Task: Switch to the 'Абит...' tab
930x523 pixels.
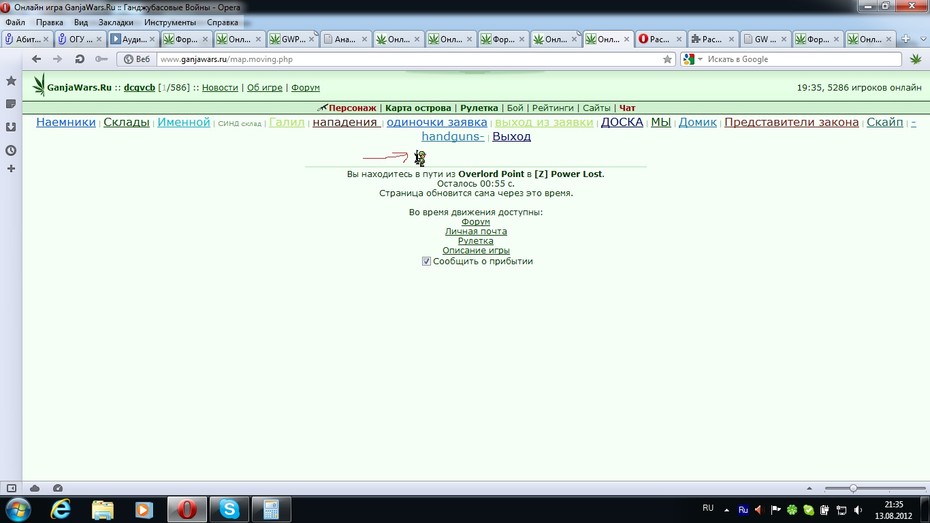Action: tap(27, 39)
